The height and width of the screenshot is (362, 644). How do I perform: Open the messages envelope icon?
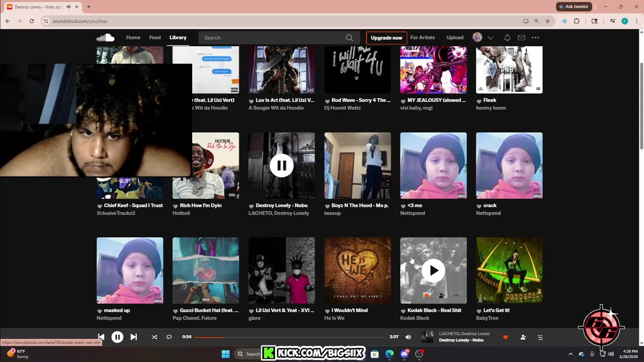coord(521,38)
